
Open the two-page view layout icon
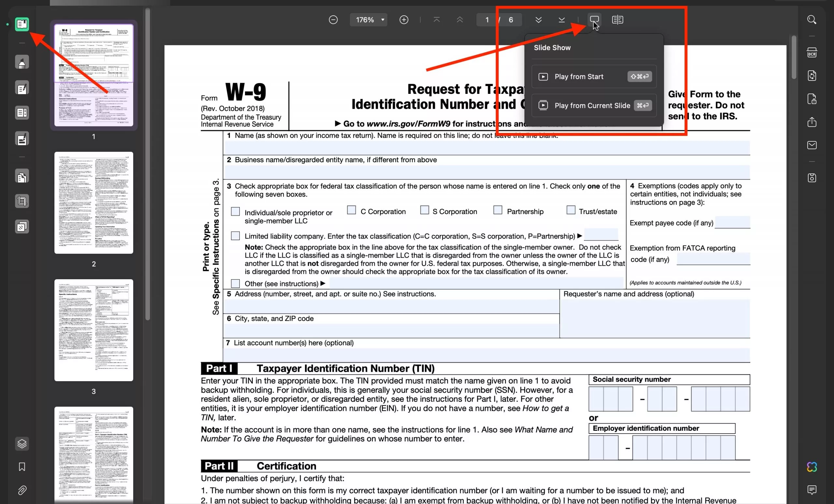pyautogui.click(x=617, y=20)
